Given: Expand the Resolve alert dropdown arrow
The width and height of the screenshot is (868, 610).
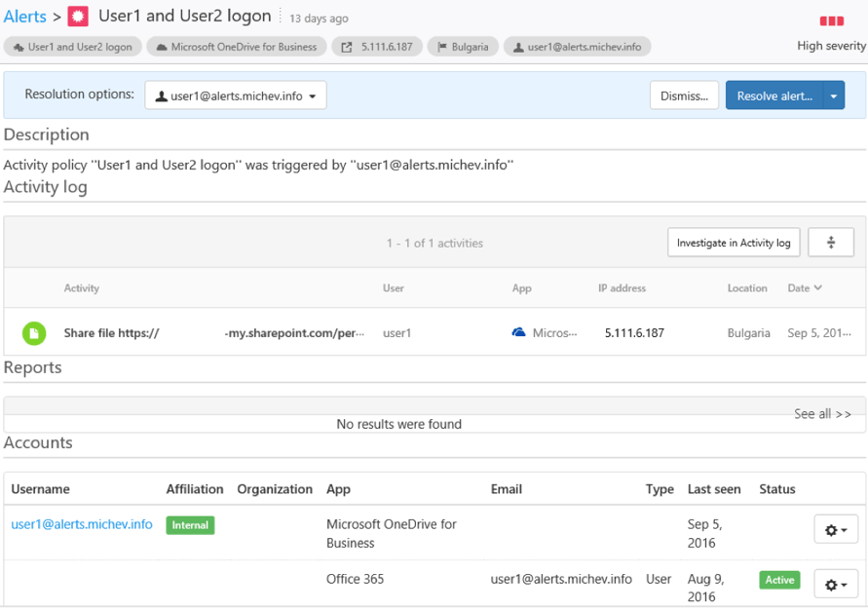Looking at the screenshot, I should 834,95.
